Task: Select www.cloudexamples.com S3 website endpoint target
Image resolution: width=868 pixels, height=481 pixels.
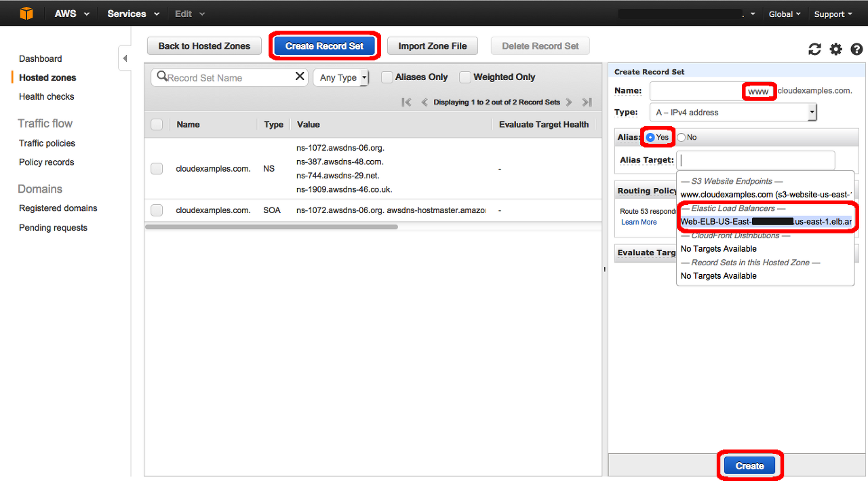Action: (x=765, y=195)
